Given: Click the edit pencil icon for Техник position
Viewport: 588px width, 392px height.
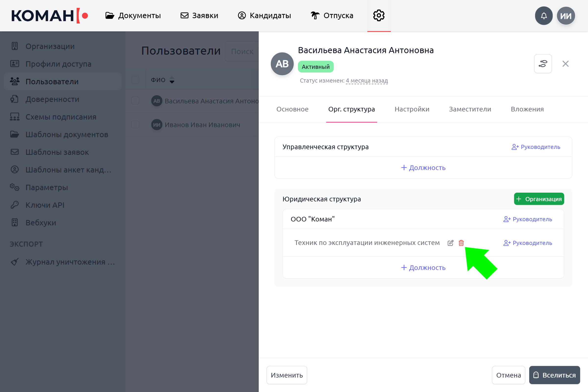Looking at the screenshot, I should (450, 243).
